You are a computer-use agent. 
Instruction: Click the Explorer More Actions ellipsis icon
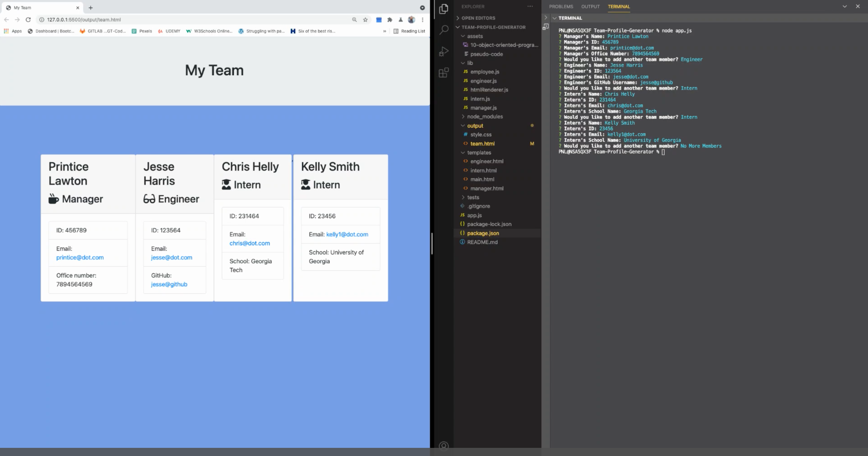[529, 6]
